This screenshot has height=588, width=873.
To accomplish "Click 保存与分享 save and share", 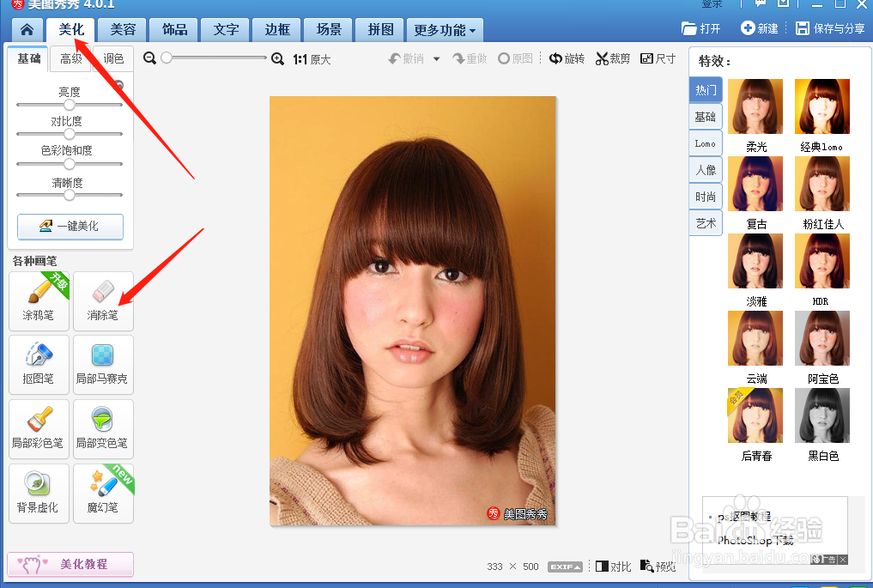I will [830, 28].
